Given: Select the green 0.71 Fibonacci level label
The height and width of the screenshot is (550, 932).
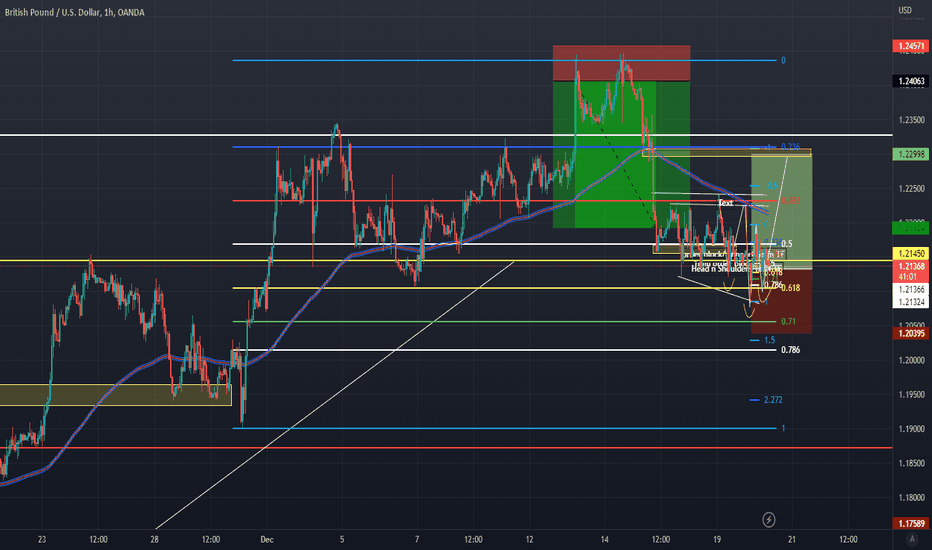Looking at the screenshot, I should coord(788,322).
